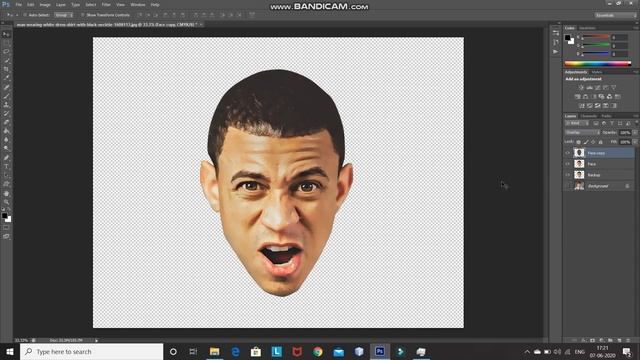This screenshot has width=640, height=360.
Task: Select the Move tool in the toolbar
Action: click(6, 34)
